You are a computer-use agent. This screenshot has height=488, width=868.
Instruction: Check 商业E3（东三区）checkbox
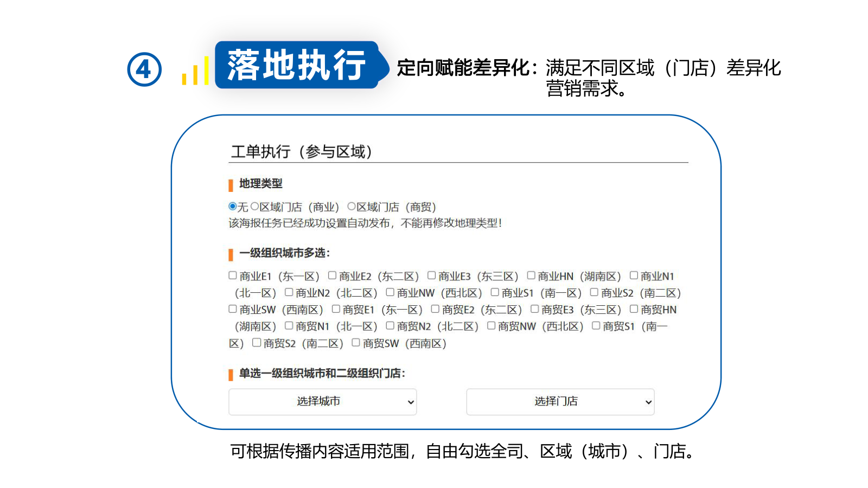click(x=431, y=275)
